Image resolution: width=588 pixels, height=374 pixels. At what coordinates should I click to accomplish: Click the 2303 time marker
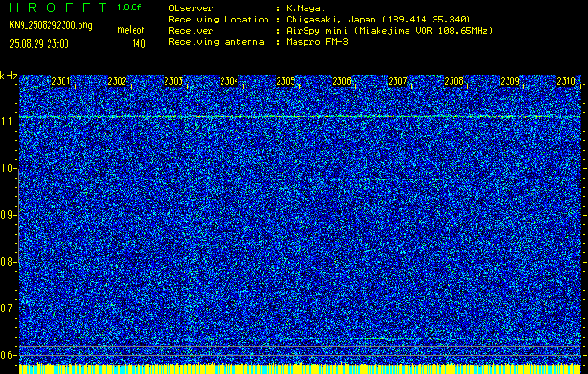pos(173,81)
